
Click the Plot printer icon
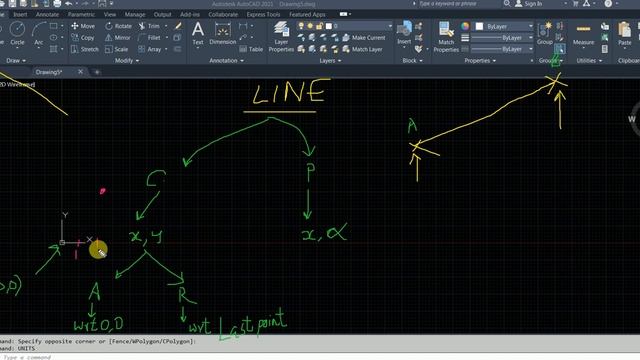pyautogui.click(x=57, y=4)
